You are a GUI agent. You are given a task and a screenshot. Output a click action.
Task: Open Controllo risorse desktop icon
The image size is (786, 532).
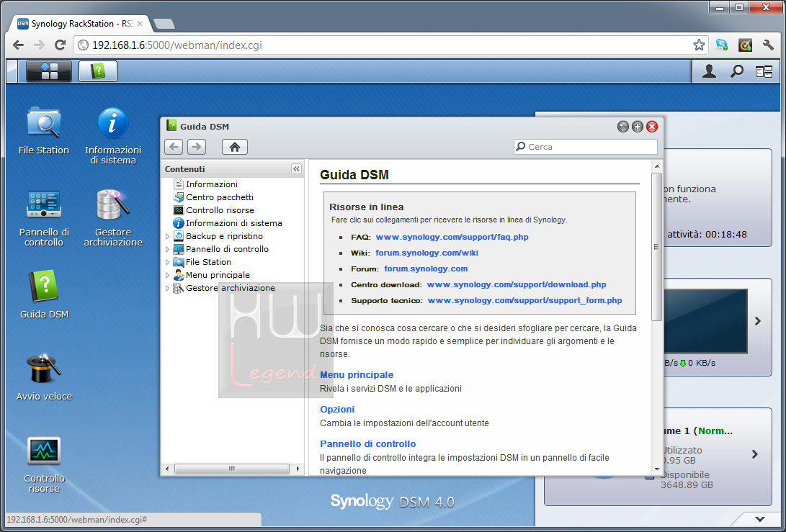(x=44, y=464)
